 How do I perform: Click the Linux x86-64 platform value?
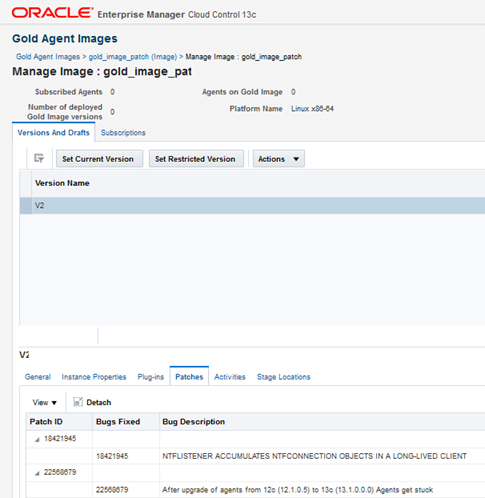click(x=312, y=109)
